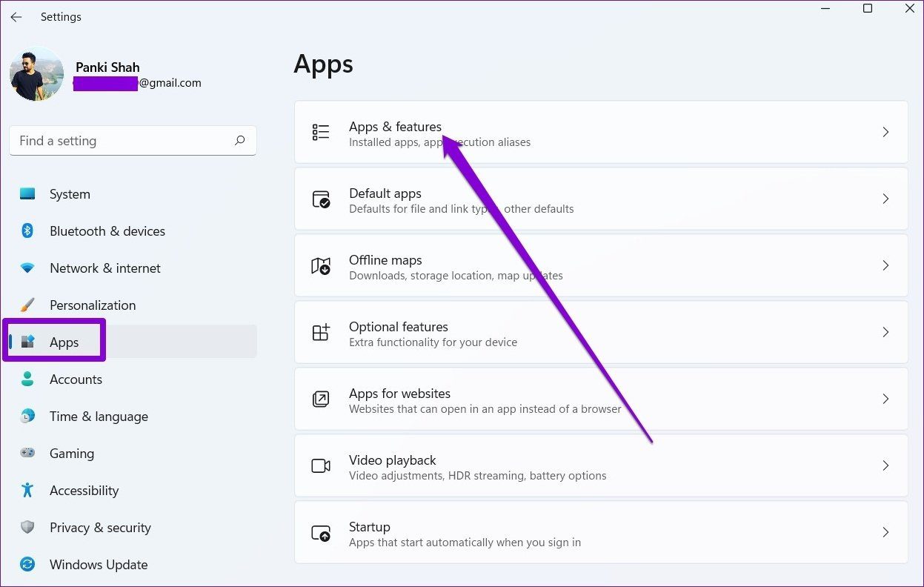This screenshot has height=587, width=924.
Task: Expand the Video playback chevron
Action: click(x=885, y=465)
